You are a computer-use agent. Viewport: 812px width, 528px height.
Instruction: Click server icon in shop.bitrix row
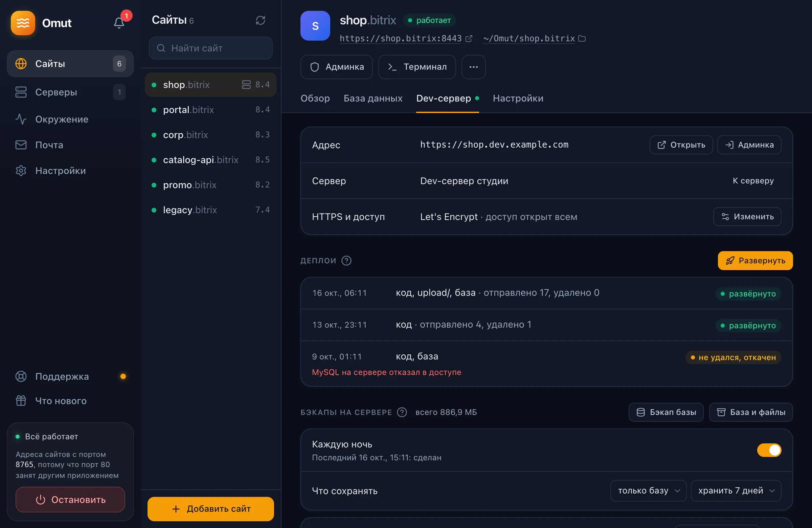[246, 85]
